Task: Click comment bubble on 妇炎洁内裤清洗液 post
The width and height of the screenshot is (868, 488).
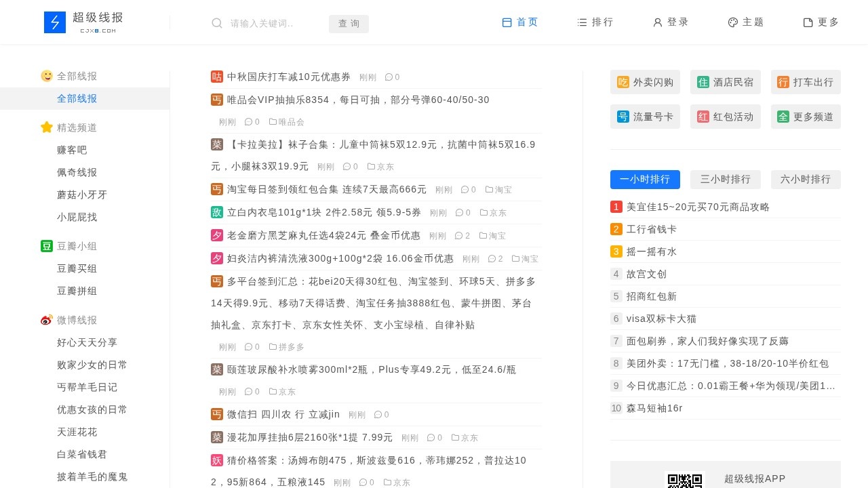Action: coord(492,259)
